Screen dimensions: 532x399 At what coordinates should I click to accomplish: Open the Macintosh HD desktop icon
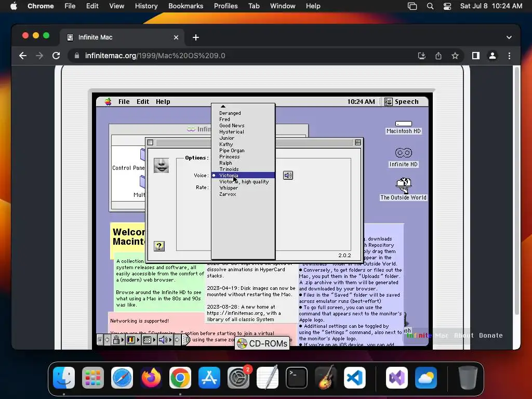tap(403, 128)
